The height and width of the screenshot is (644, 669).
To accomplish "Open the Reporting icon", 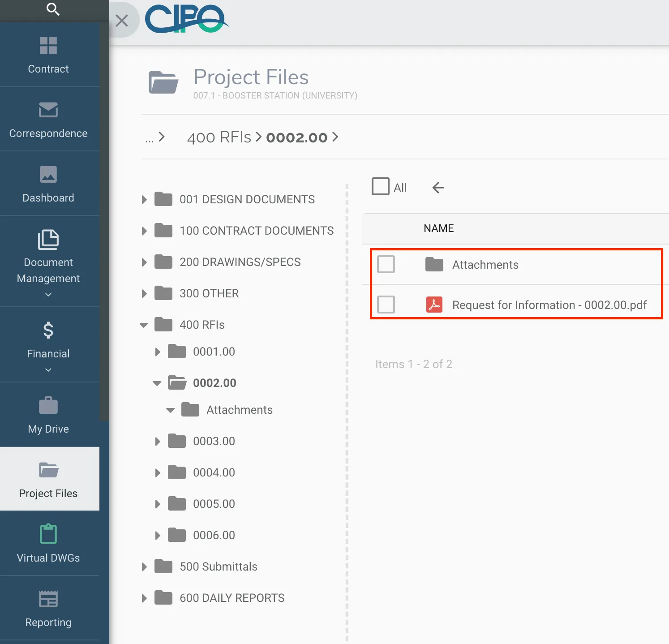I will coord(48,599).
